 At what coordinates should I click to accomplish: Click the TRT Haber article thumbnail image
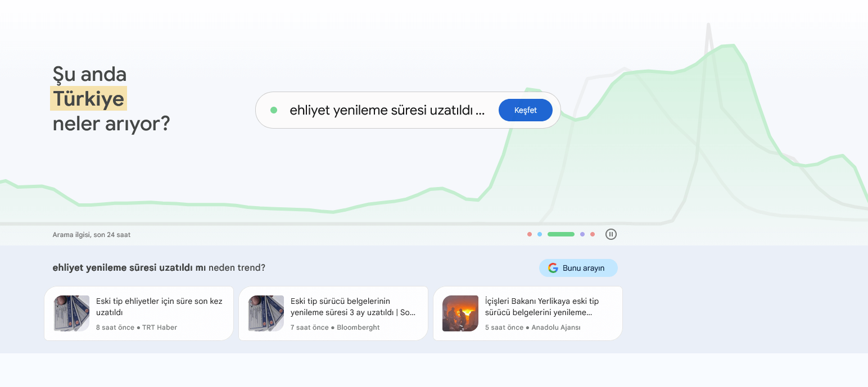pyautogui.click(x=71, y=313)
